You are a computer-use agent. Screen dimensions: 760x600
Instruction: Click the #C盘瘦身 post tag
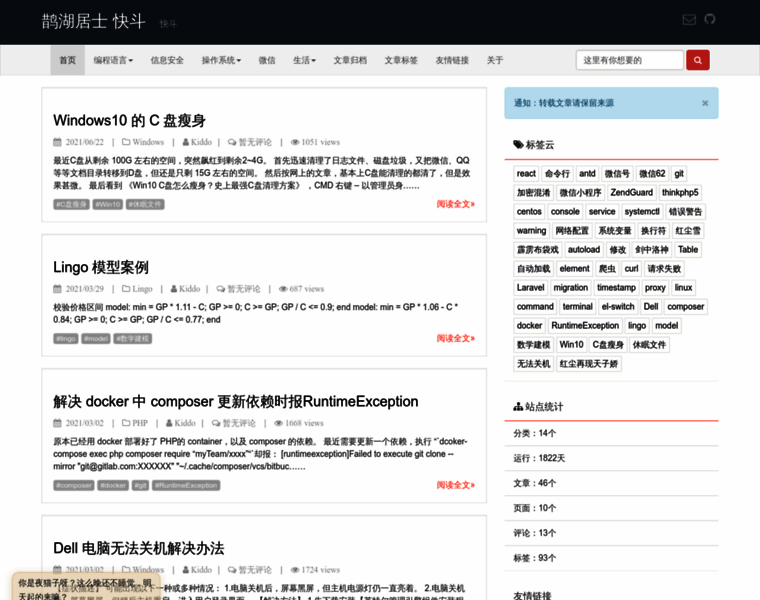pyautogui.click(x=71, y=205)
